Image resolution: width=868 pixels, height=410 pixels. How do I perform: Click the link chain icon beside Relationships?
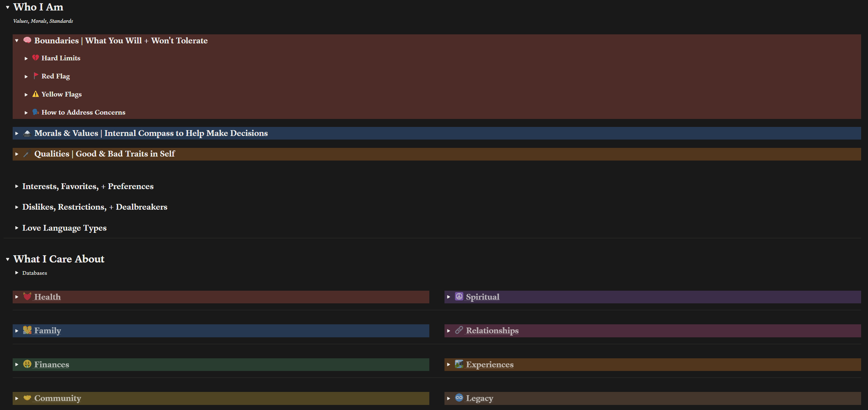459,330
